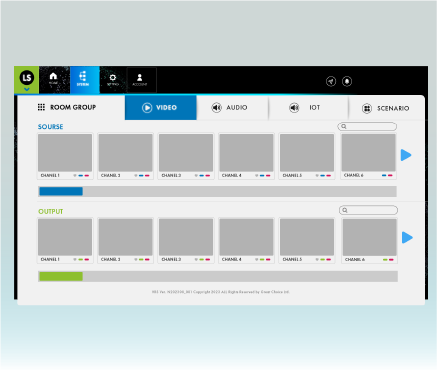The height and width of the screenshot is (371, 437).
Task: Click the Output search field
Action: click(368, 210)
